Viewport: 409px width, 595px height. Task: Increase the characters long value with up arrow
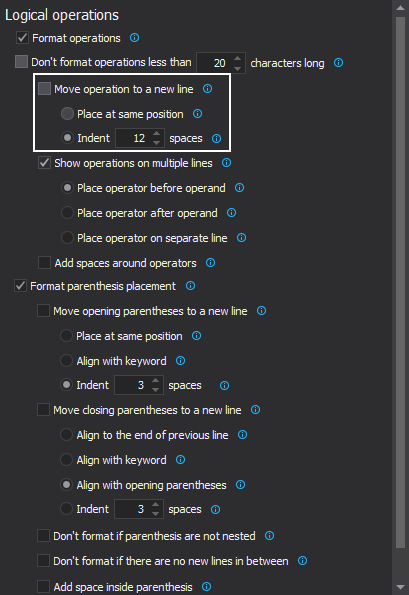[238, 58]
